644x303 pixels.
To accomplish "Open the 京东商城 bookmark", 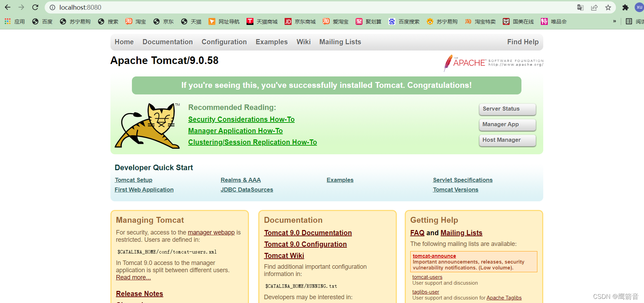I will pos(300,21).
